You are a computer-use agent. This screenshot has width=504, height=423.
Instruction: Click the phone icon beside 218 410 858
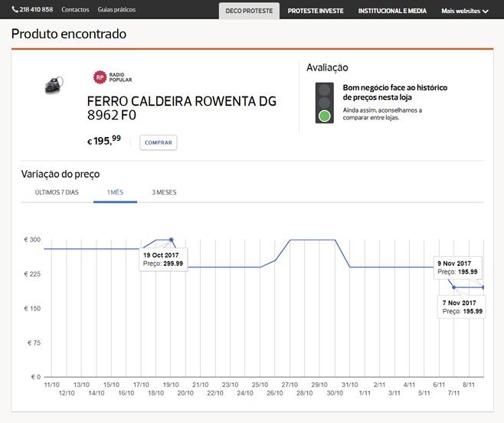(15, 9)
